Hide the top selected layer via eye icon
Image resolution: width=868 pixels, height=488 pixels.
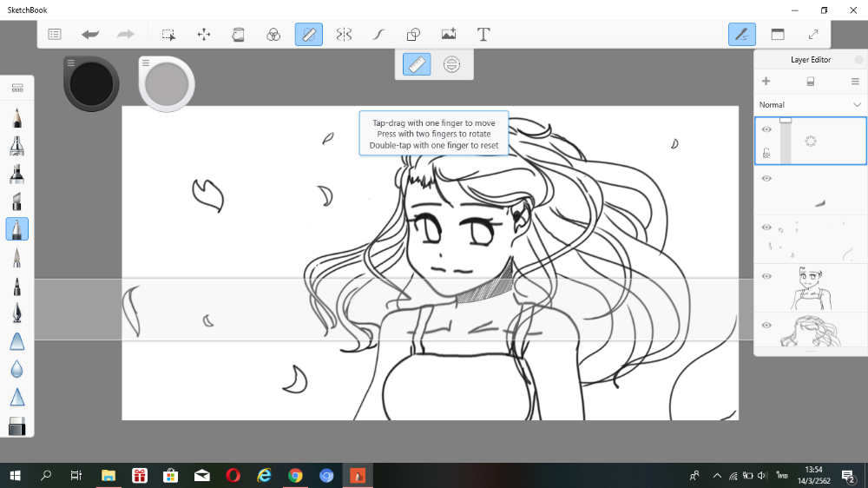766,129
